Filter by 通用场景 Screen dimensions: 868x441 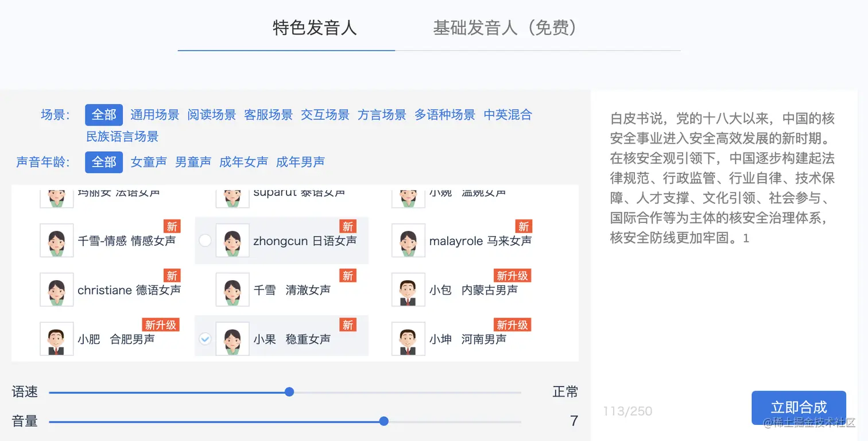coord(154,115)
